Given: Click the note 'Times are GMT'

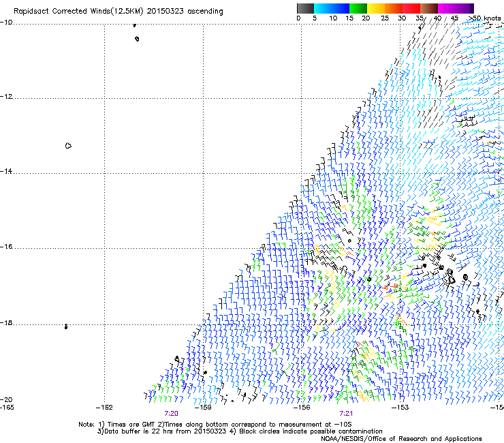Looking at the screenshot, I should pyautogui.click(x=131, y=425).
